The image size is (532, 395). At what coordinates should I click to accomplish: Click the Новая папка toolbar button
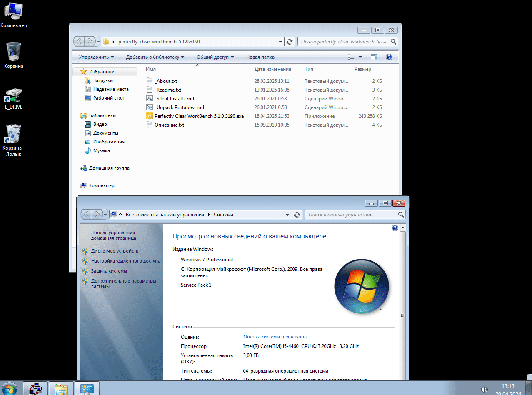pyautogui.click(x=260, y=57)
